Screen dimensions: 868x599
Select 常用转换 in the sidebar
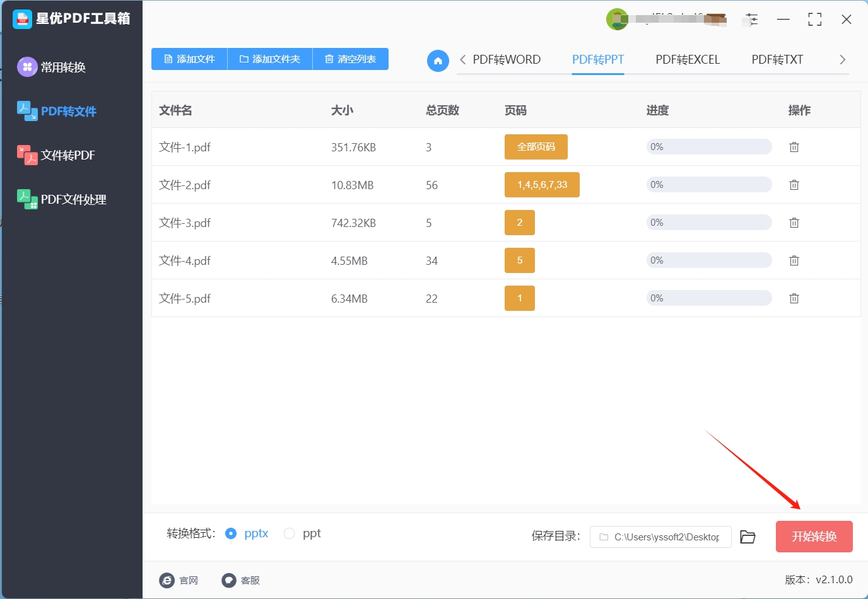click(x=52, y=67)
